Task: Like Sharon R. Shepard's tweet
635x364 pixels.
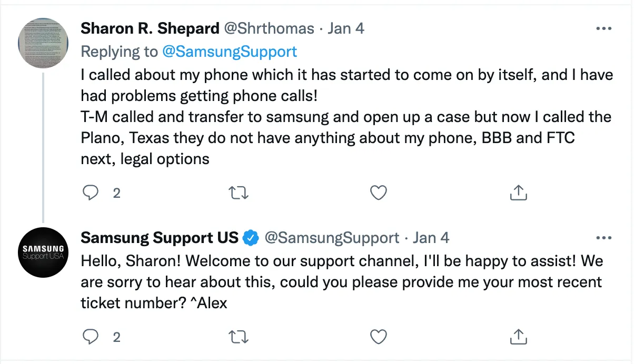Action: coord(379,193)
